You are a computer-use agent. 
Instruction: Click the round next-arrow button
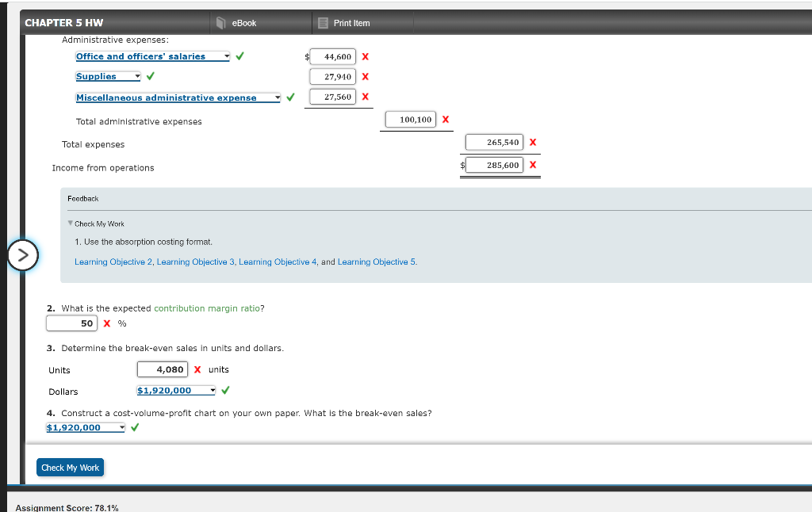(x=23, y=255)
